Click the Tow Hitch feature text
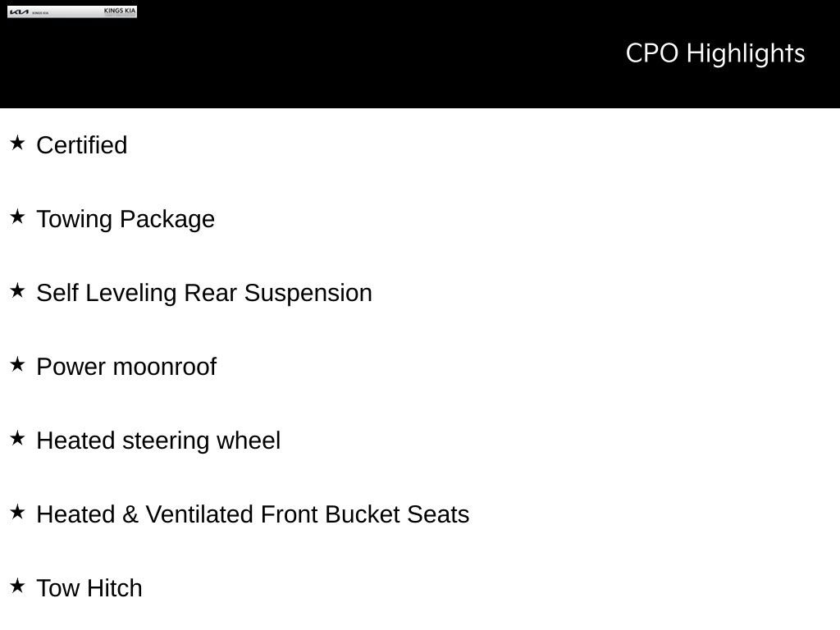840x630 pixels. [89, 588]
